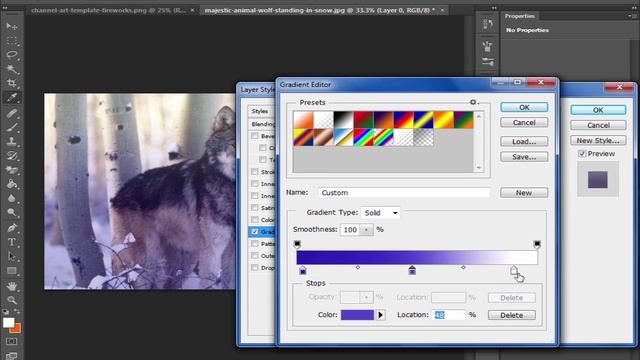Select the Clone Stamp tool
This screenshot has height=360, width=640.
[11, 142]
